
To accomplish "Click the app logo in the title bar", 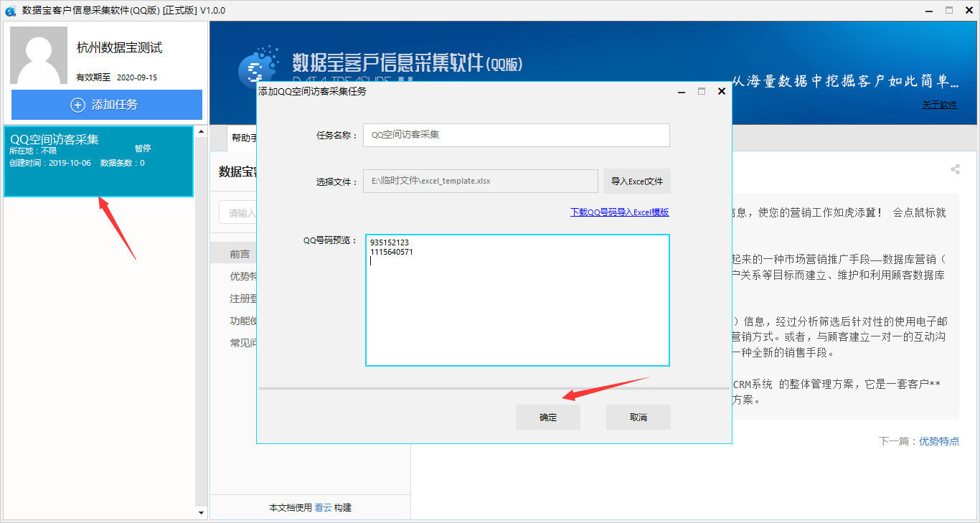I will coord(10,11).
